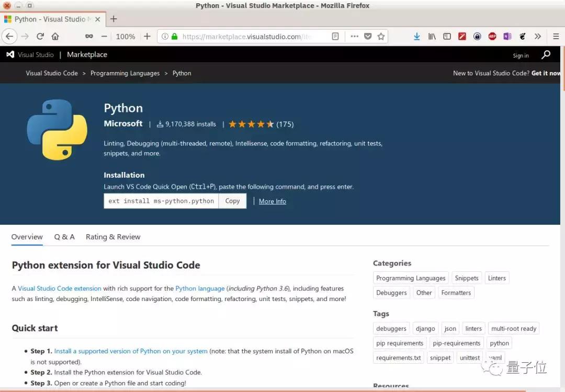This screenshot has height=392, width=565.
Task: Open the downloads panel in the toolbar
Action: [x=417, y=36]
